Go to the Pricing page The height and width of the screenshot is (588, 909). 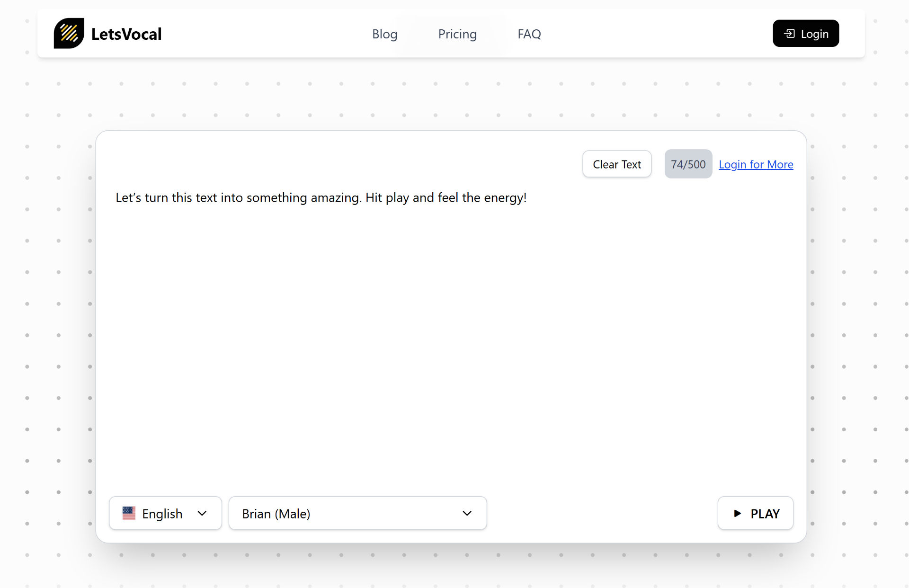point(457,34)
